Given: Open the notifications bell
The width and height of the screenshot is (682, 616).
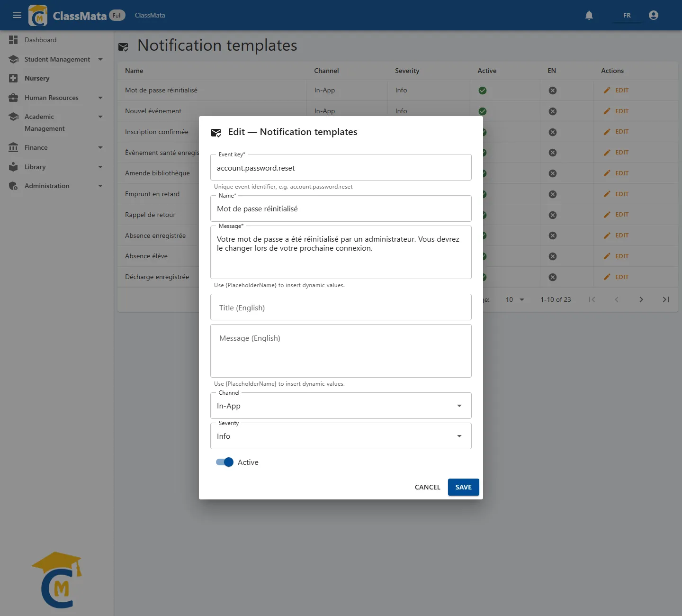Looking at the screenshot, I should coord(589,15).
